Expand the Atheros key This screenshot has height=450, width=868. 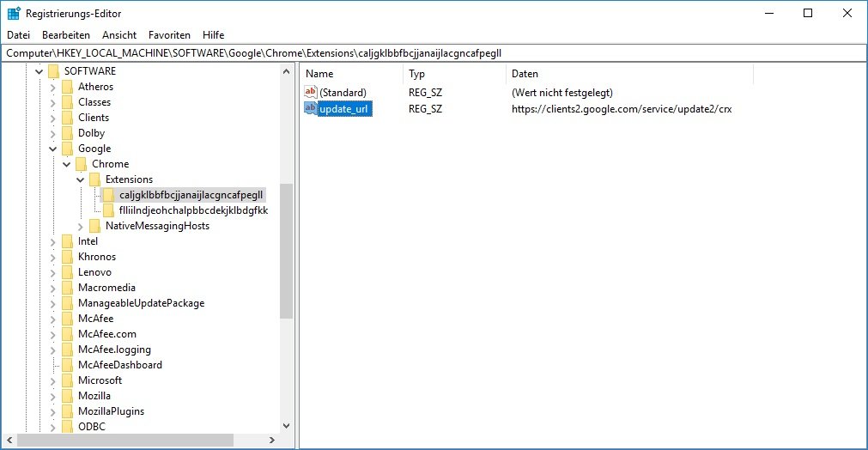[52, 87]
